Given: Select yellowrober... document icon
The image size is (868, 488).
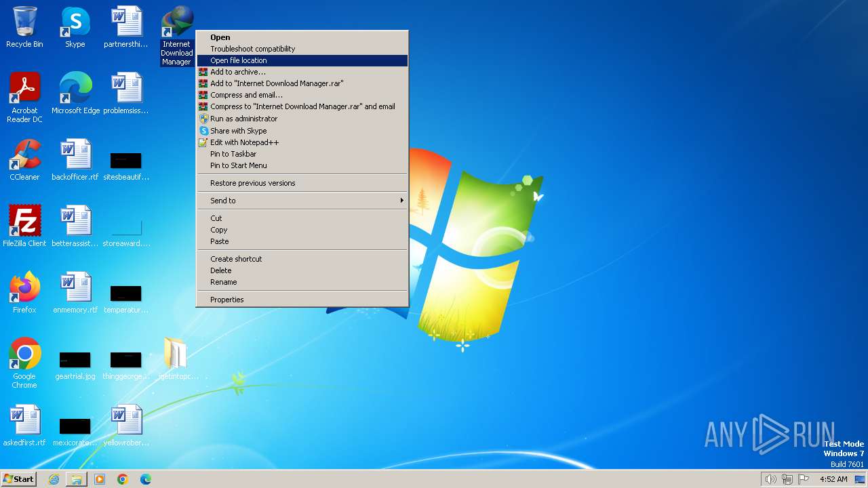Looking at the screenshot, I should click(126, 426).
